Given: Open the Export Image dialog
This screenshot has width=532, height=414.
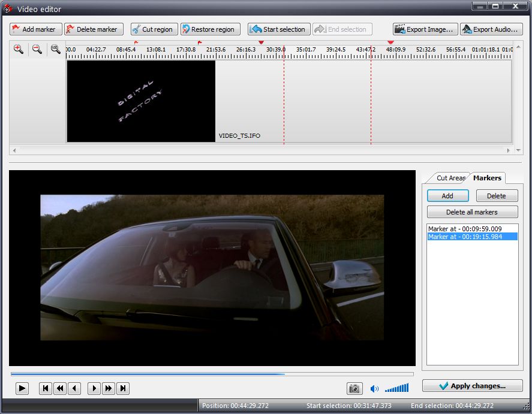Looking at the screenshot, I should 425,29.
